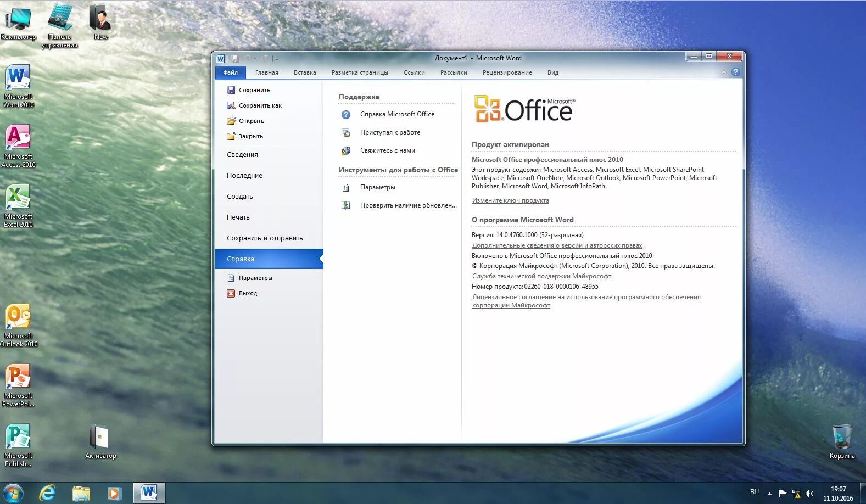Switch to the Вид ribbon tab
This screenshot has height=504, width=866.
553,72
